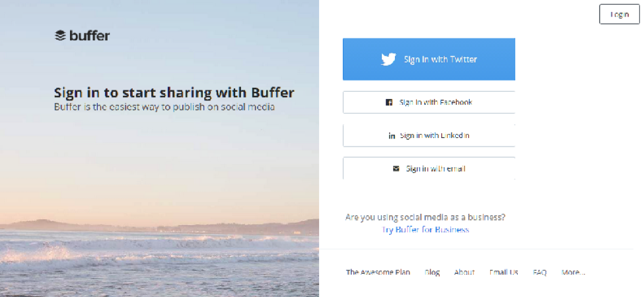Click the email envelope icon
Image resolution: width=644 pixels, height=297 pixels.
(x=396, y=168)
